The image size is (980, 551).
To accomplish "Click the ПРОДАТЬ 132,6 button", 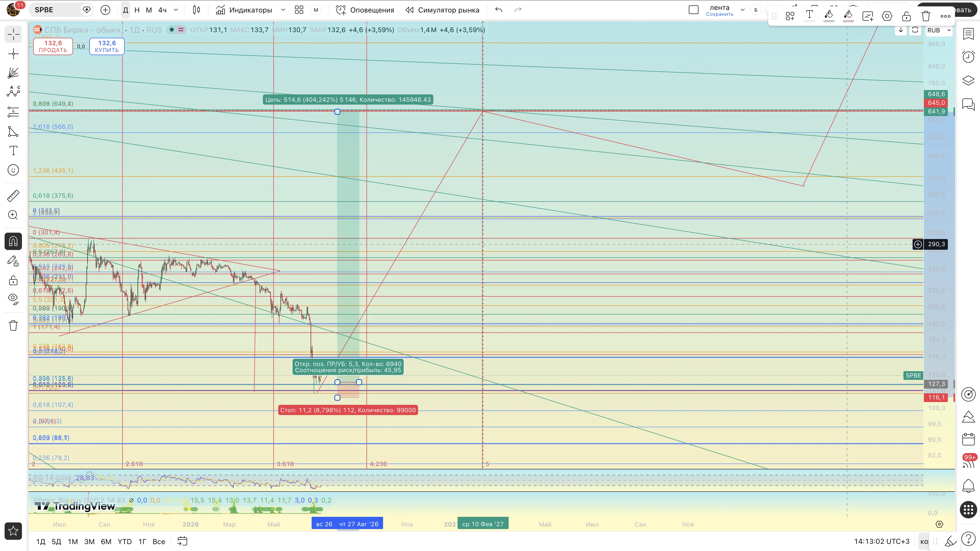I will tap(53, 46).
